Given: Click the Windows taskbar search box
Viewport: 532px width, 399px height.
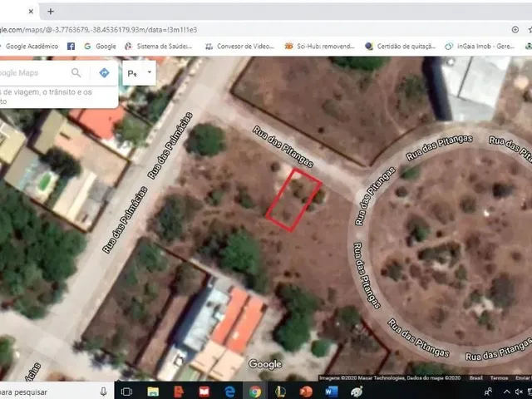Looking at the screenshot, I should 56,392.
